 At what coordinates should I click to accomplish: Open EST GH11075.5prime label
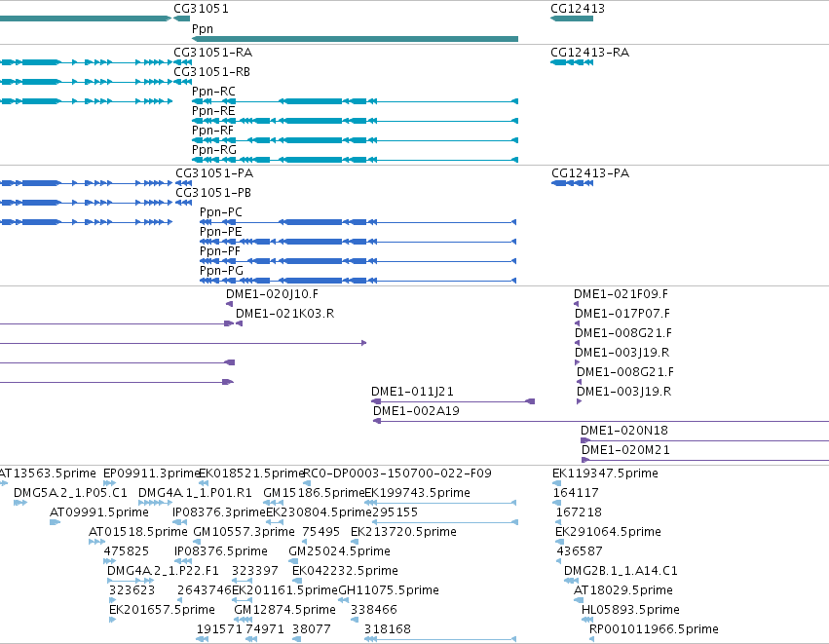(389, 591)
